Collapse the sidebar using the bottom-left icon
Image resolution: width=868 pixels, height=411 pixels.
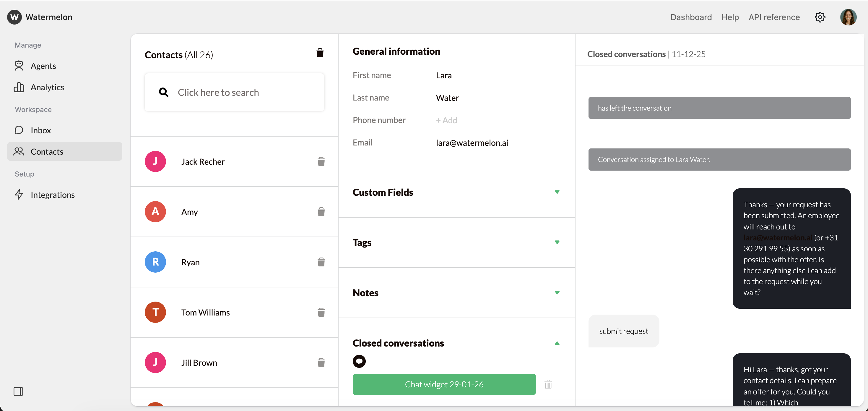pyautogui.click(x=19, y=391)
